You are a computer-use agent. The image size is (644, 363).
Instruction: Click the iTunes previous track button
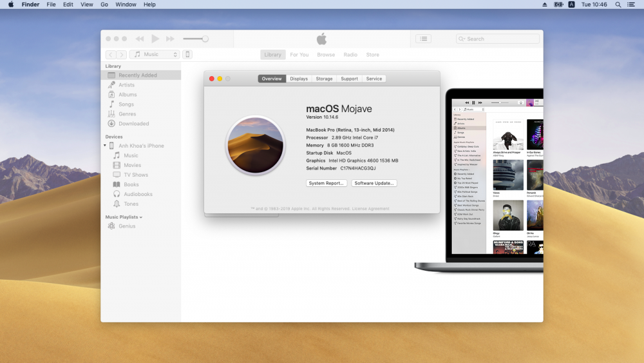(140, 39)
